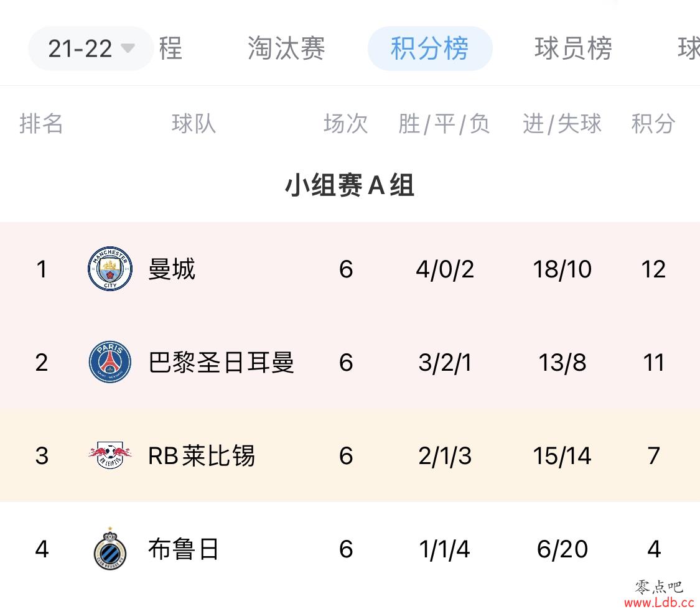Switch to the 淘汰赛 tab
This screenshot has width=700, height=609.
[286, 48]
